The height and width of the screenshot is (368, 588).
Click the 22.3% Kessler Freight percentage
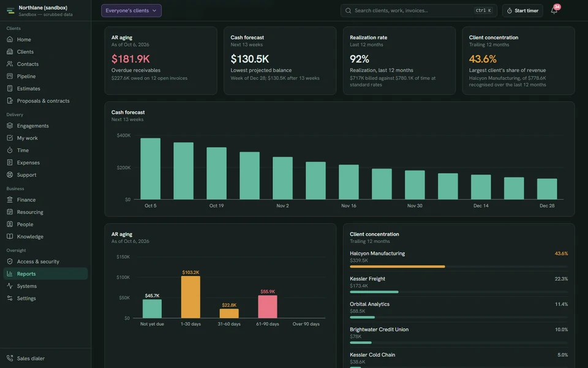click(561, 279)
